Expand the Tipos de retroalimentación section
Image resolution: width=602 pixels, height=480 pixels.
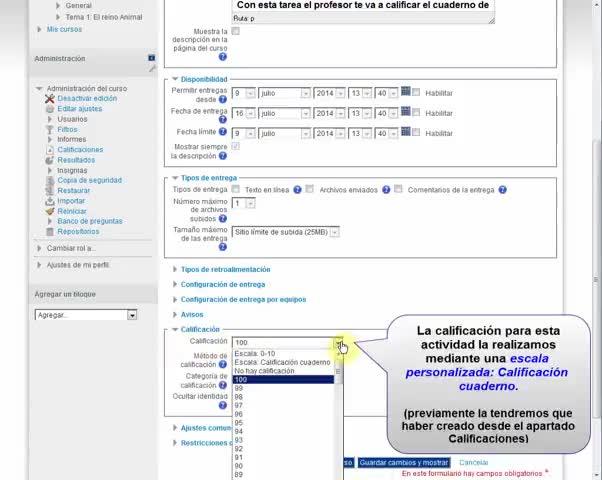point(225,270)
